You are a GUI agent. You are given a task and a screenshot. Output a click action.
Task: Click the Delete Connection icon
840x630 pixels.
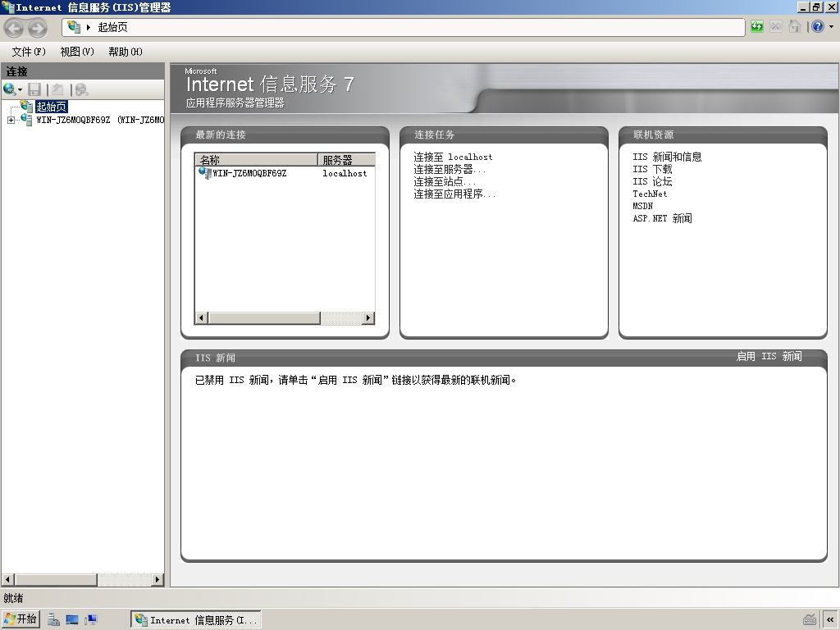point(81,89)
